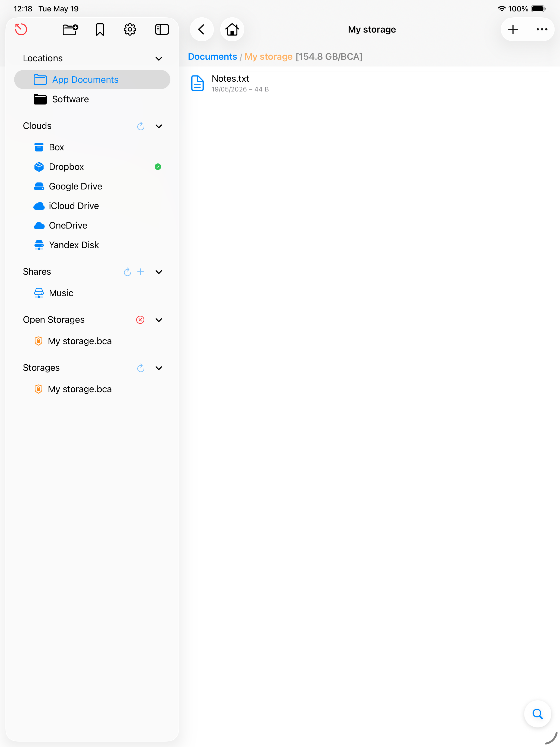Click the OneDrive cloud icon
This screenshot has width=560, height=747.
39,226
